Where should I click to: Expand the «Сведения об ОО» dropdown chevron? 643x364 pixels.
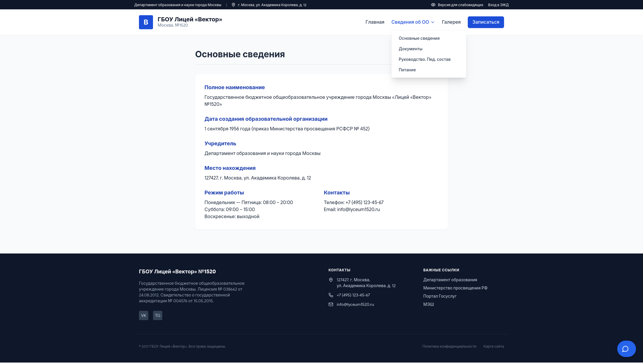click(x=433, y=22)
